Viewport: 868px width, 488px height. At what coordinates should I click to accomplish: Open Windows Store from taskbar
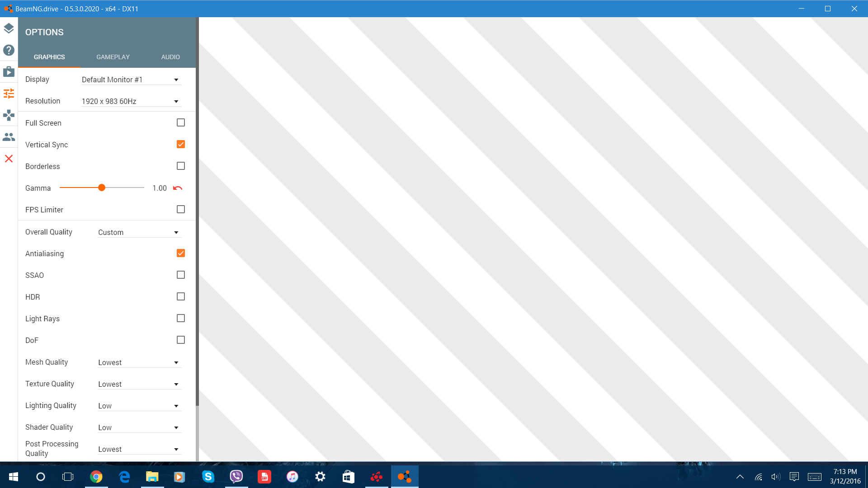coord(348,477)
